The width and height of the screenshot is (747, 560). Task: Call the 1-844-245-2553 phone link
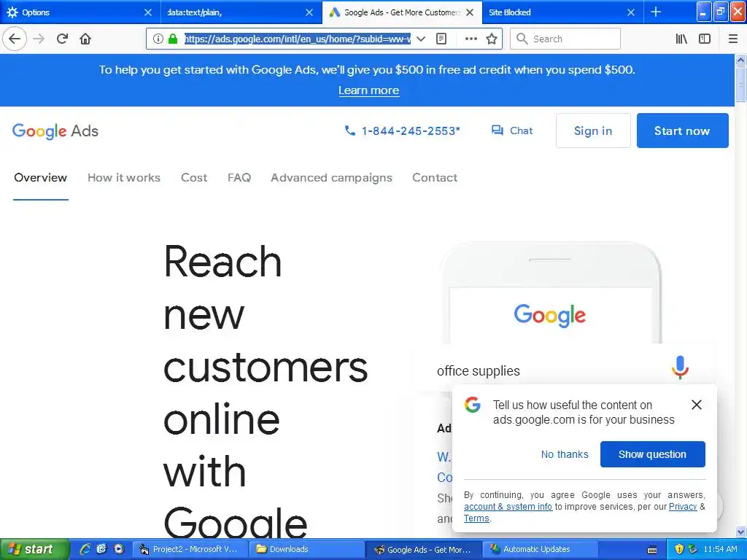tap(402, 131)
